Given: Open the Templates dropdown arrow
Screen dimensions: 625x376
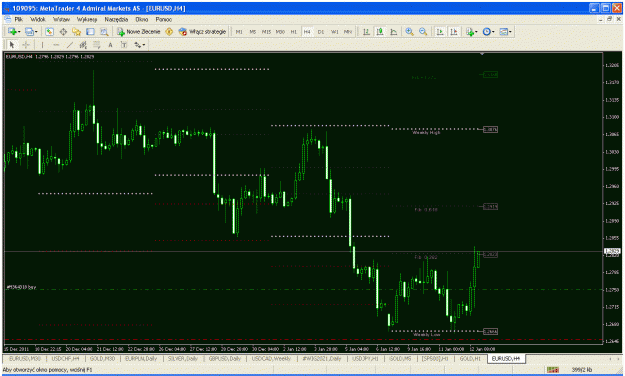Looking at the screenshot, I should (510, 32).
